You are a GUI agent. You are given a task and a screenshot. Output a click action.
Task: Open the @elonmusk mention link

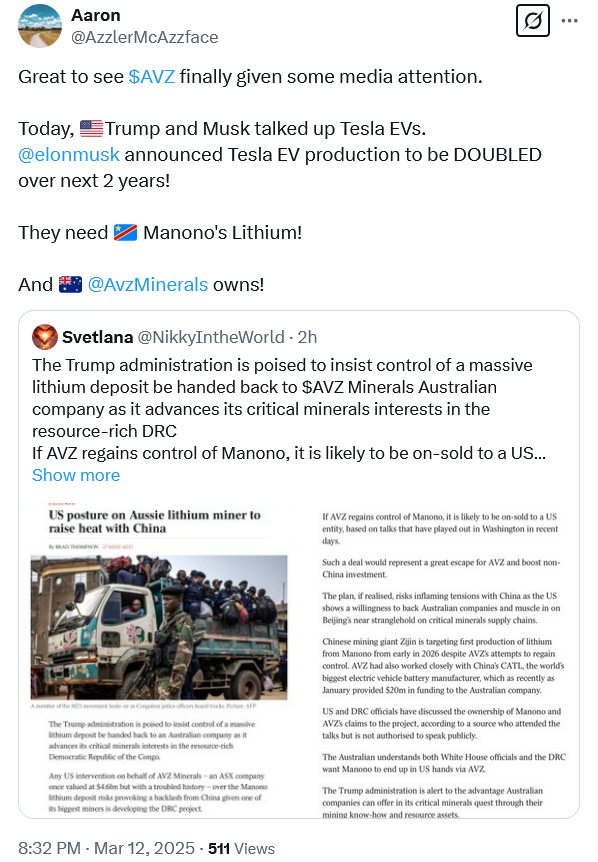[x=69, y=154]
